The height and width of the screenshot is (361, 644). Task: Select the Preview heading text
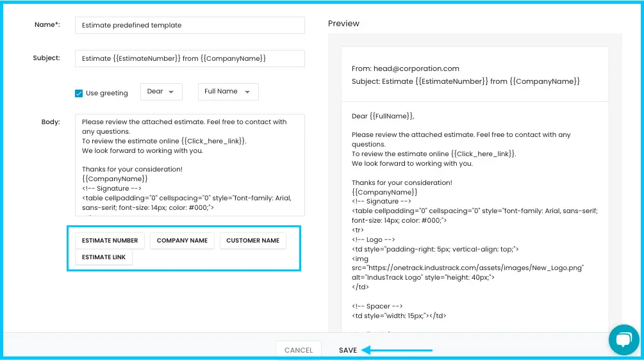tap(343, 24)
